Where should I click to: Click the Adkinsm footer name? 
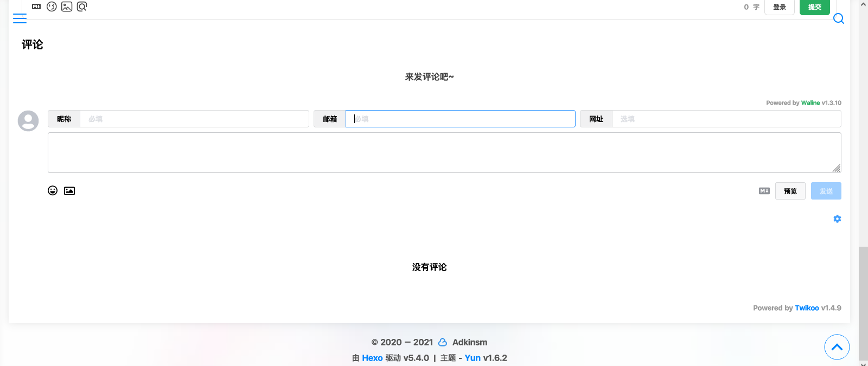(x=470, y=342)
